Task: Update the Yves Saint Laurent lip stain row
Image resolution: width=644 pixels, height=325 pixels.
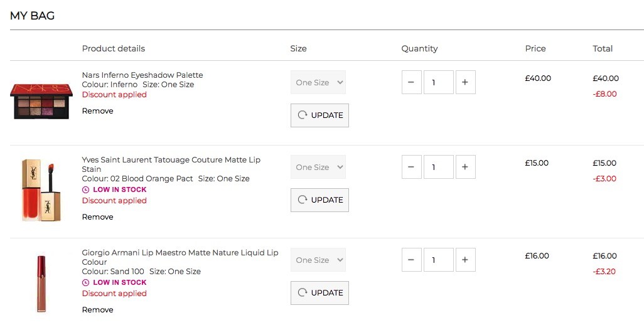Action: [x=319, y=200]
